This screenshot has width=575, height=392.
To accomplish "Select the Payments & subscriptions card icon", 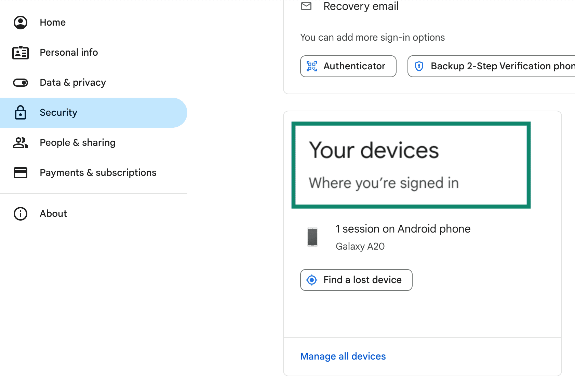I will tap(20, 172).
